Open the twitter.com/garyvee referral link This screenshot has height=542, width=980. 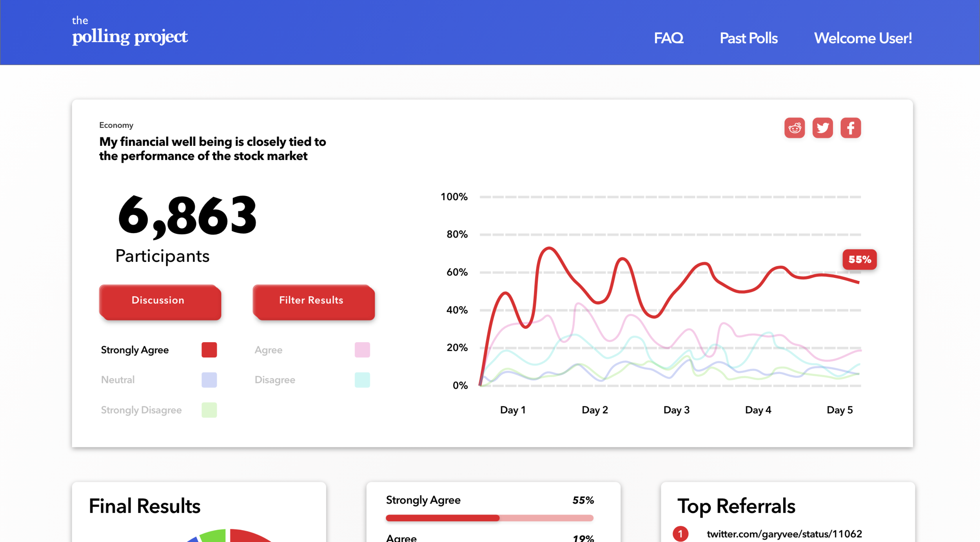point(784,534)
